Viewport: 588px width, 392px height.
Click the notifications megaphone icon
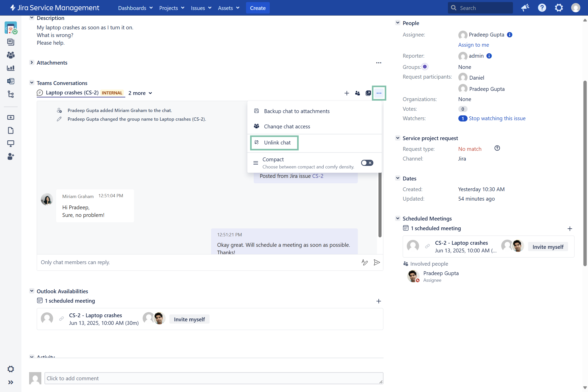(x=525, y=8)
